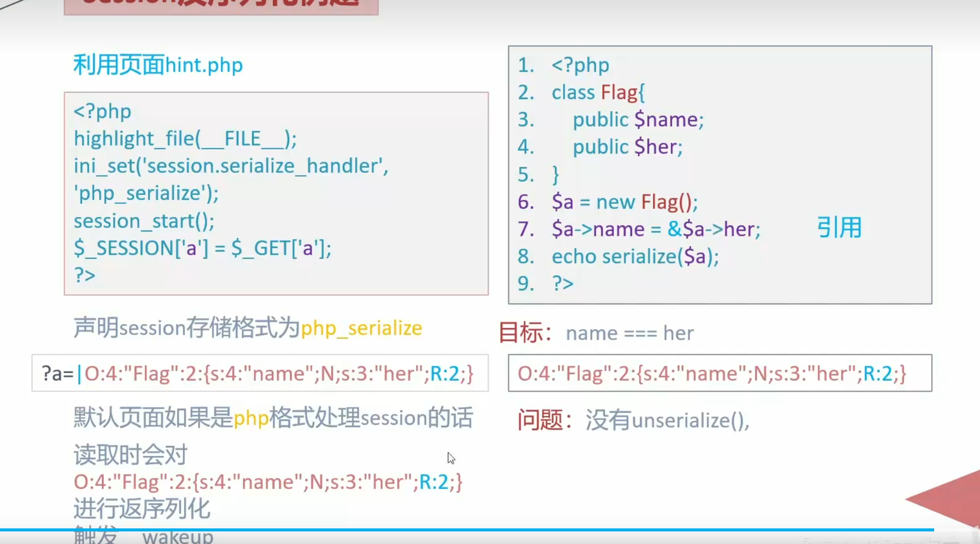Click the session_start(); code line
Screen dimensions: 980x544
click(144, 221)
